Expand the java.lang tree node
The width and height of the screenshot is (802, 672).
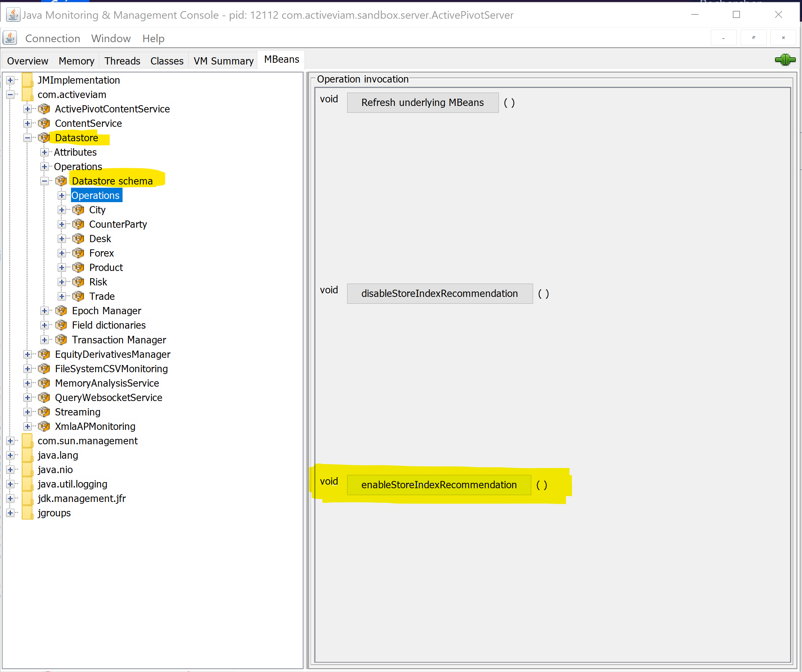(11, 455)
